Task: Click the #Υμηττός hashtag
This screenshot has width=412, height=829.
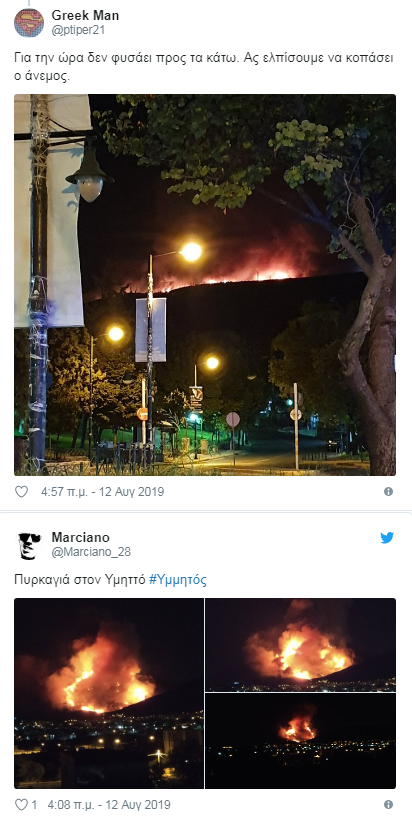Action: click(178, 580)
